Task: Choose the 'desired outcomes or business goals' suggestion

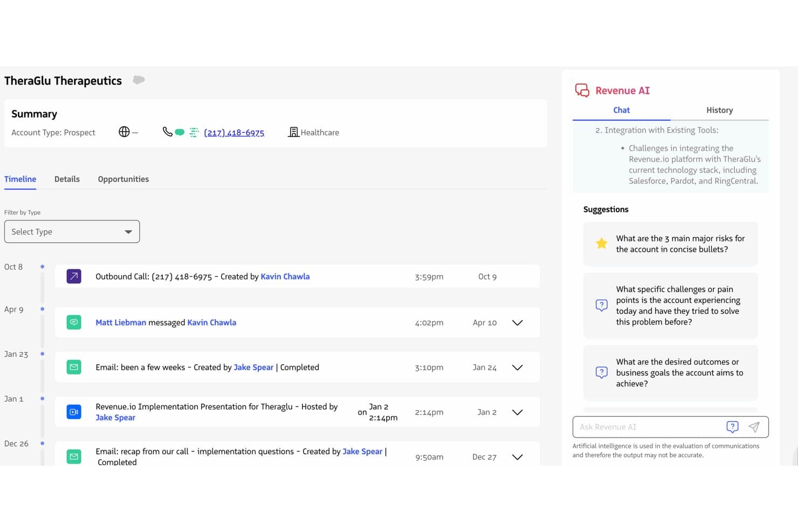Action: (x=671, y=372)
